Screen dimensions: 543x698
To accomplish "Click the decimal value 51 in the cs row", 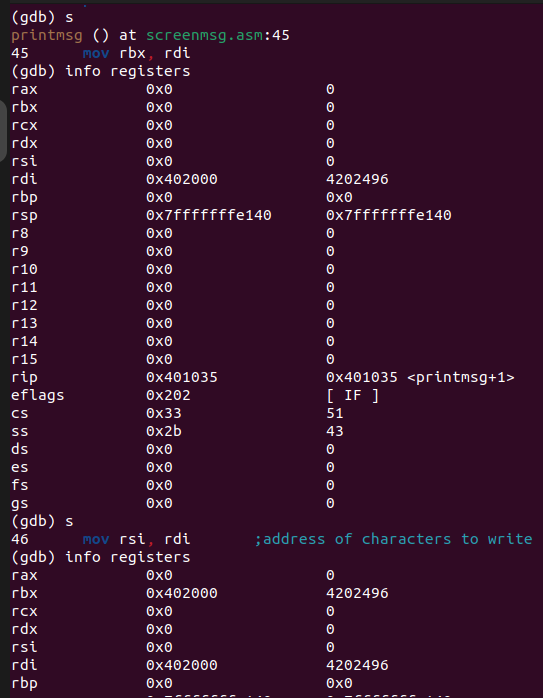I will tap(334, 413).
